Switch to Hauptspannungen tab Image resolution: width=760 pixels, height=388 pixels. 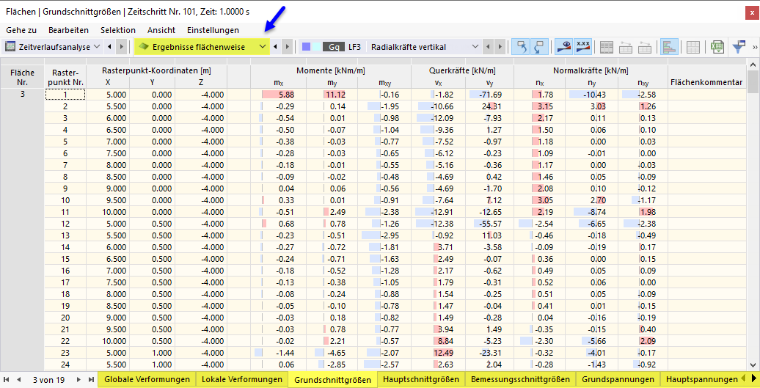tap(702, 379)
